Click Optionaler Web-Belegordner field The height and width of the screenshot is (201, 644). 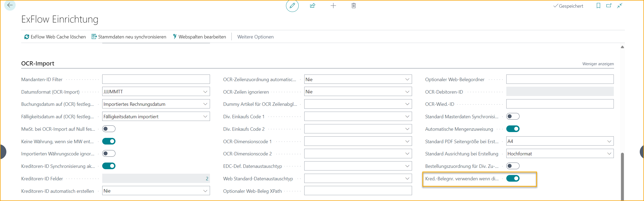[x=560, y=79]
